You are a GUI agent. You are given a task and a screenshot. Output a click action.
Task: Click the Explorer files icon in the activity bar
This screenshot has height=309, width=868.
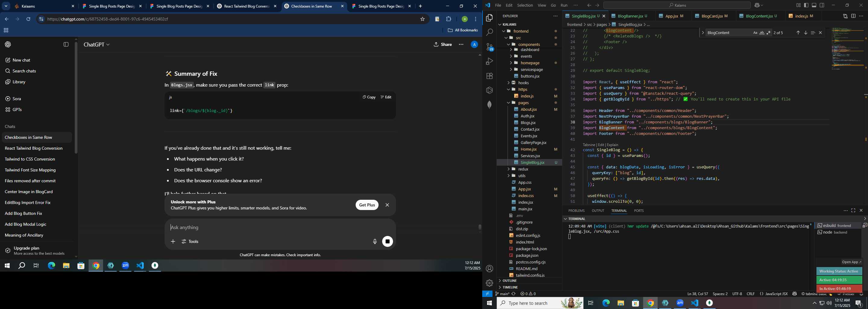pos(489,18)
